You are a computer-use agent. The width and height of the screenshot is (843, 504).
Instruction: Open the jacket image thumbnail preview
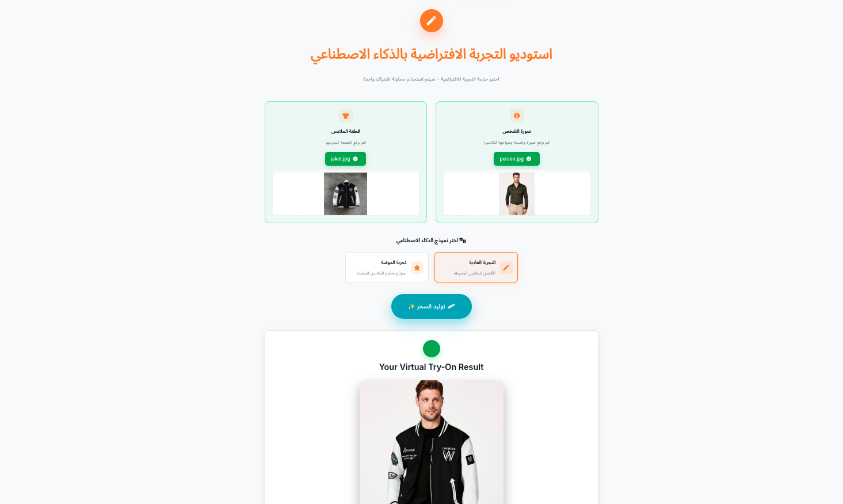(345, 194)
